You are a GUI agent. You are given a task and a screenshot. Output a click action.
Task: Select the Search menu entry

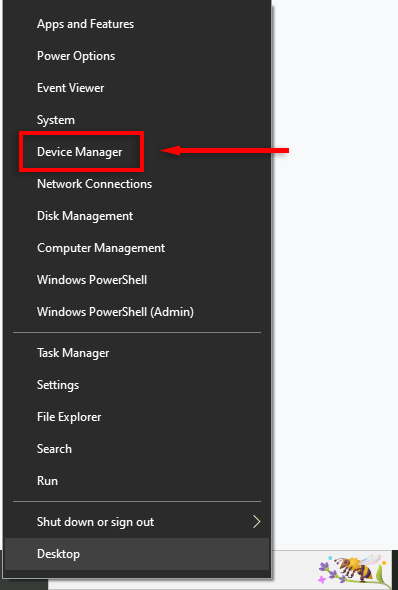[x=137, y=449]
